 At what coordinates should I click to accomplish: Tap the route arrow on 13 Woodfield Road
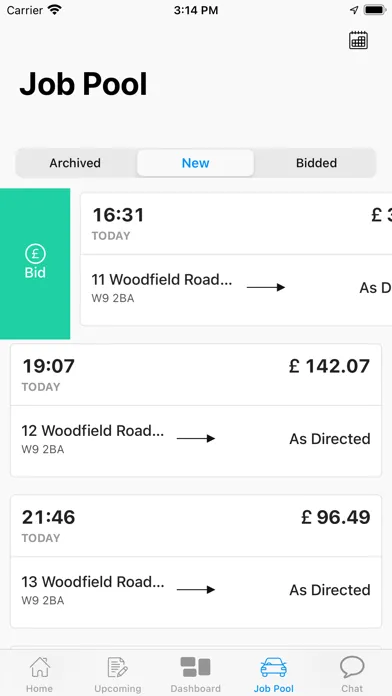[x=196, y=589]
